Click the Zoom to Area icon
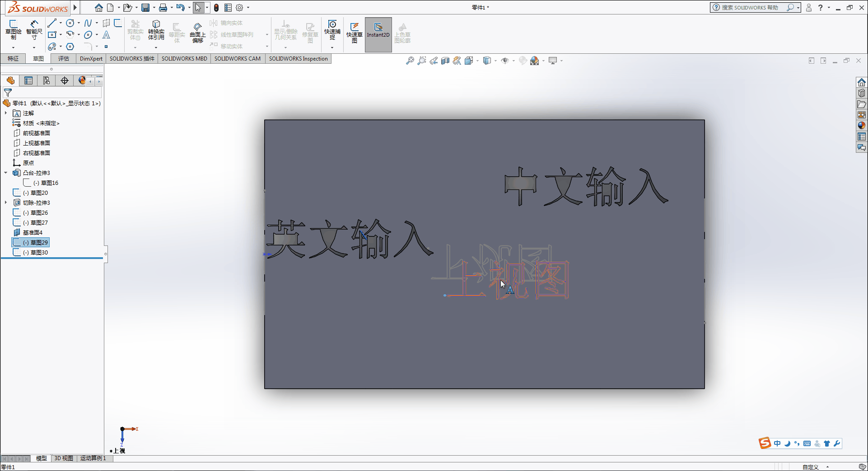 point(422,61)
